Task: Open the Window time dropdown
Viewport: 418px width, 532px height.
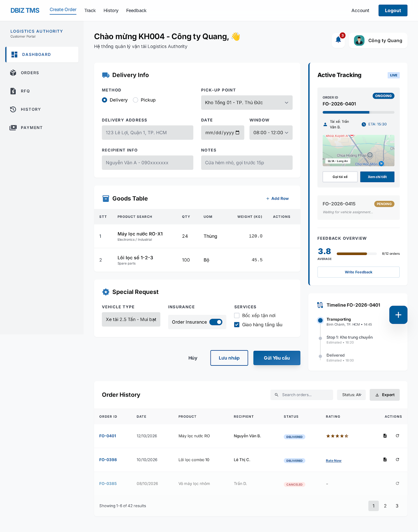Action: coord(271,133)
